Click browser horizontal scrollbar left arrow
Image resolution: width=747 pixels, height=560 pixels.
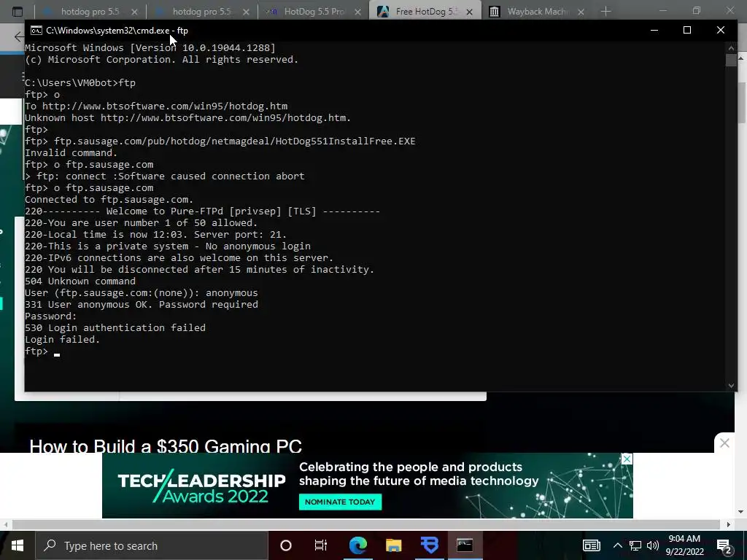tap(6, 524)
